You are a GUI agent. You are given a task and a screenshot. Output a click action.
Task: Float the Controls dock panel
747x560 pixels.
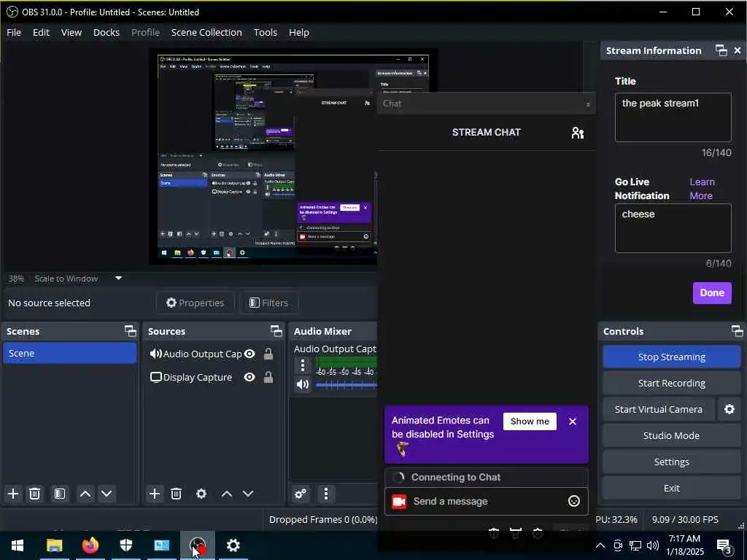click(x=737, y=331)
